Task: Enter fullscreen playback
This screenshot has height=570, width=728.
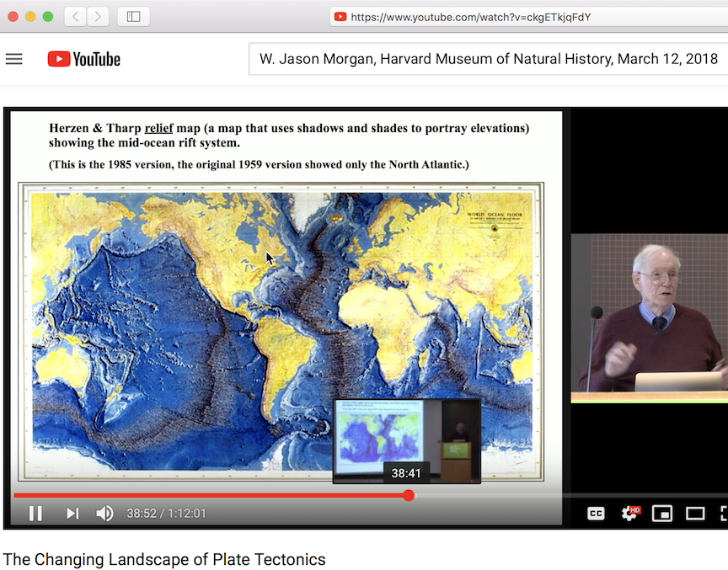Action: [722, 513]
